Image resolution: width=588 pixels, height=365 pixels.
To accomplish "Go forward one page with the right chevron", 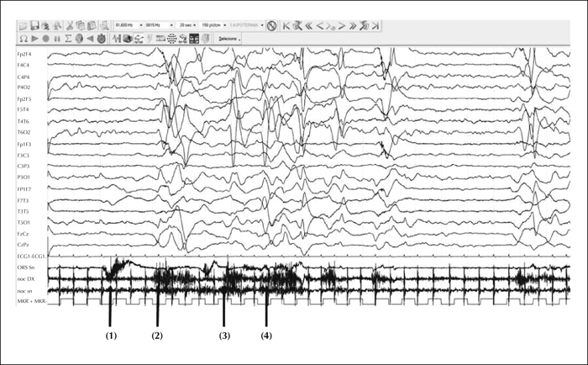I will [x=342, y=25].
